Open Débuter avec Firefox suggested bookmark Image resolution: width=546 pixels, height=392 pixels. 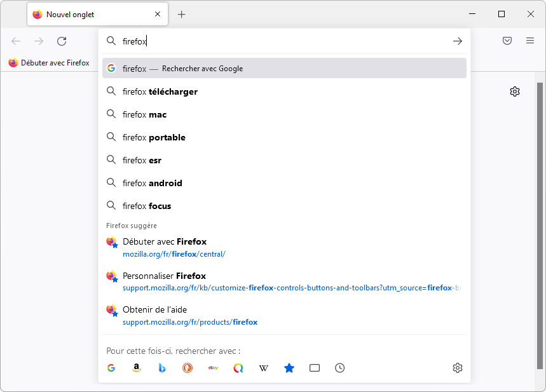pyautogui.click(x=284, y=248)
